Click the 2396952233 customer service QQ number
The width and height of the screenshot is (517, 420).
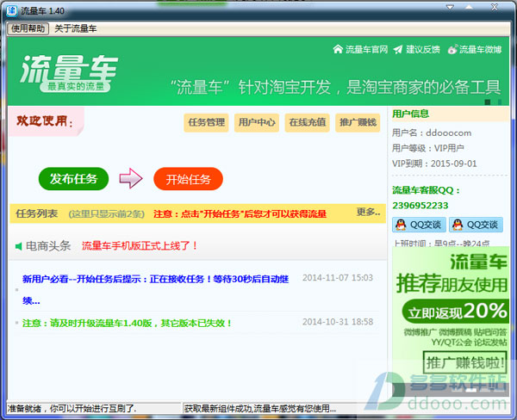point(420,206)
